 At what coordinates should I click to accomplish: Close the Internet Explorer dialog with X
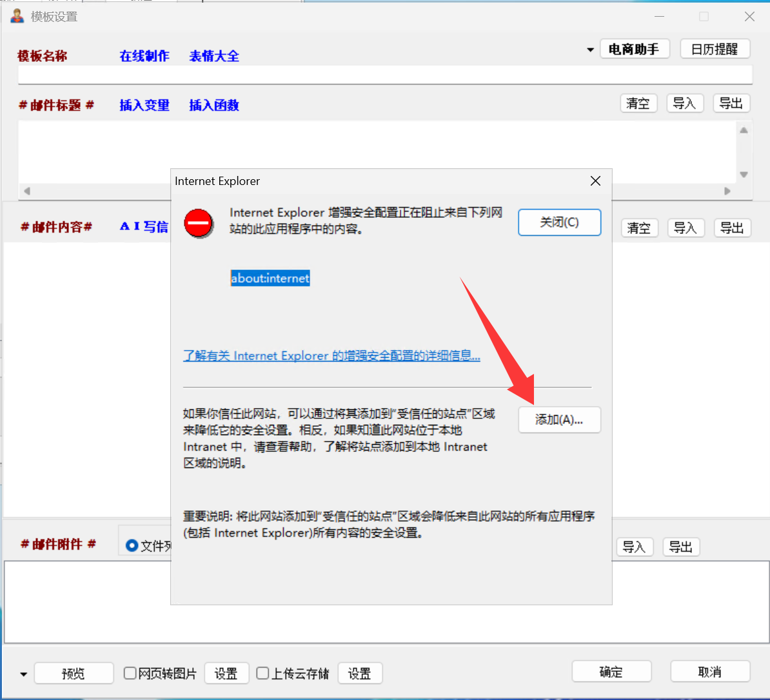click(x=595, y=181)
